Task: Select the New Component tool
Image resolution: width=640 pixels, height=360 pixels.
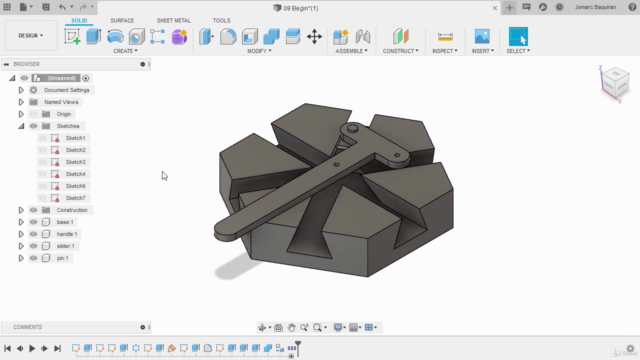Action: click(340, 37)
